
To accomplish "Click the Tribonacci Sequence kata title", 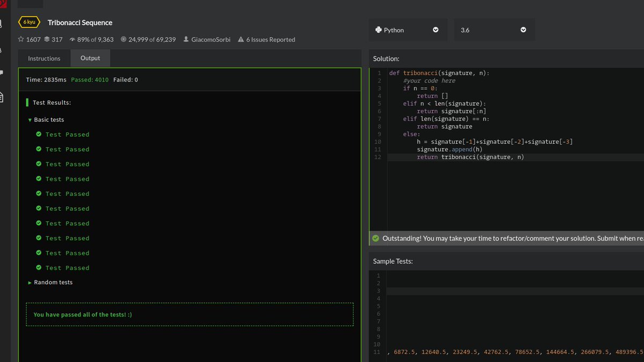I will point(80,23).
